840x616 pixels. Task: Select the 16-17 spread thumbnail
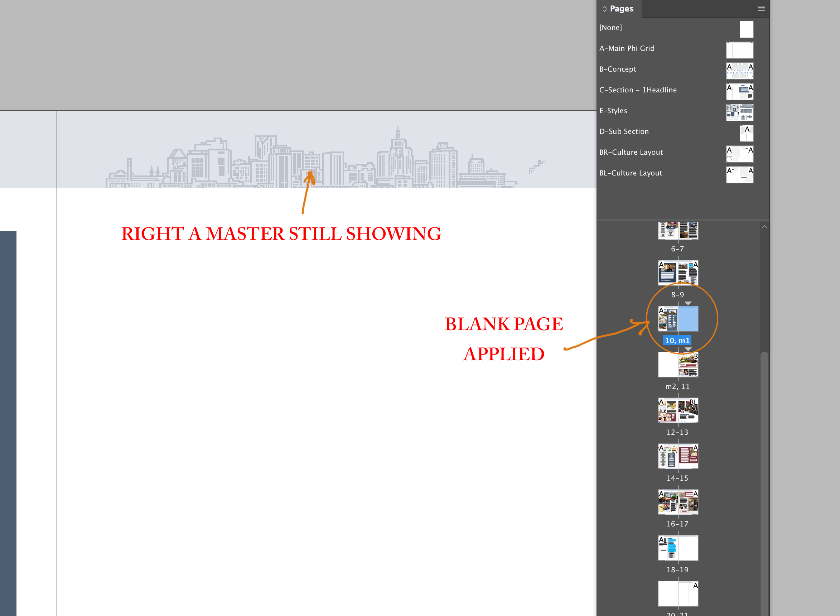tap(678, 502)
